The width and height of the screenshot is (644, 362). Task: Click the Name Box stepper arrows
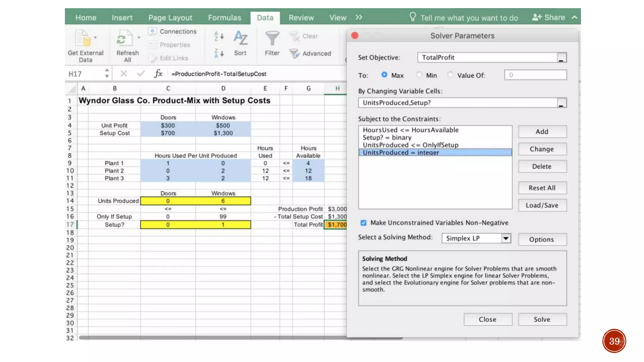(107, 73)
